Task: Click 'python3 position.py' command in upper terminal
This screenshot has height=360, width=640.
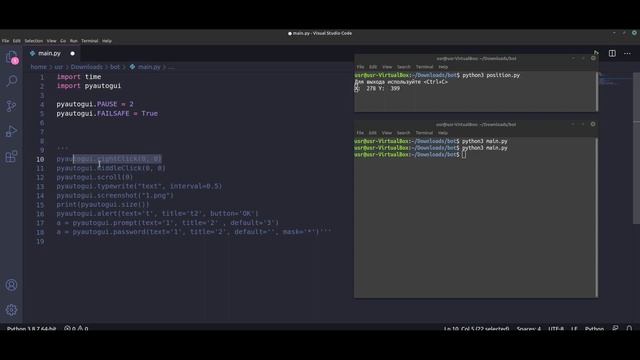Action: pos(491,75)
